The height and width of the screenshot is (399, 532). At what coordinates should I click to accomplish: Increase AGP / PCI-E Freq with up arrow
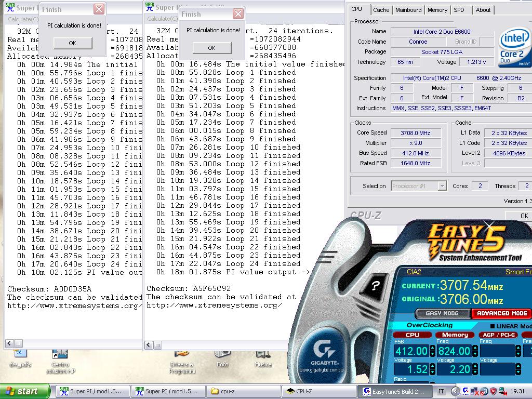[x=518, y=348]
